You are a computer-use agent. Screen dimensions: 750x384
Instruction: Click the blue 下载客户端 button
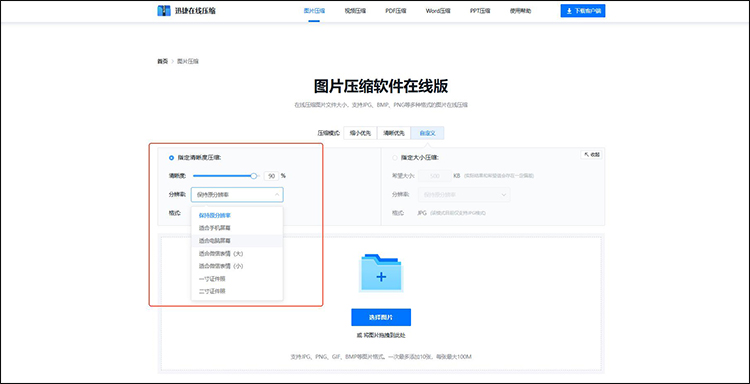(x=583, y=11)
